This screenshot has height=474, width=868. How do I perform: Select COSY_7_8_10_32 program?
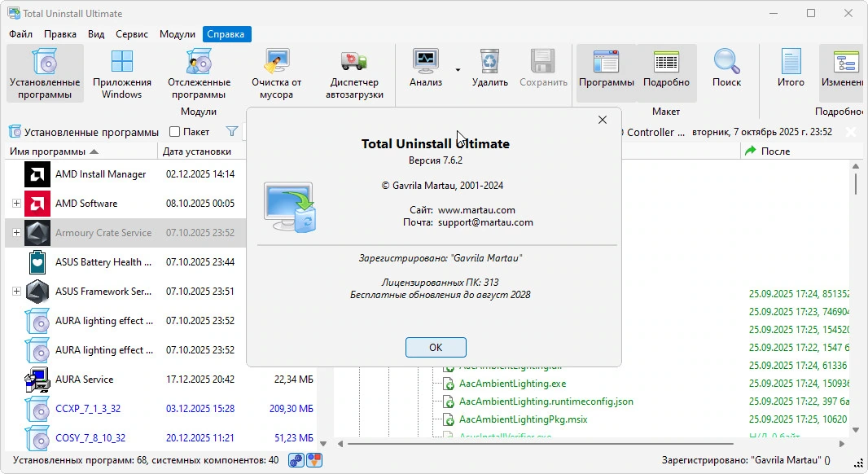[x=160, y=437]
